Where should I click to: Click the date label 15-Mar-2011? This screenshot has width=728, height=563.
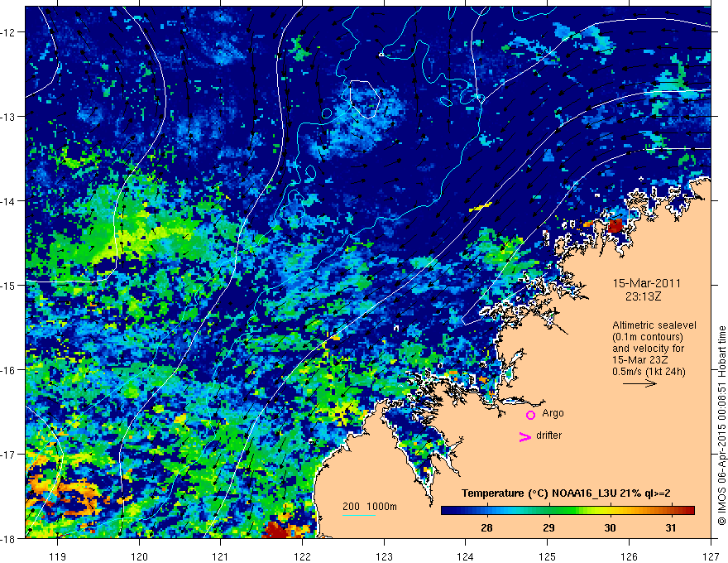point(647,283)
